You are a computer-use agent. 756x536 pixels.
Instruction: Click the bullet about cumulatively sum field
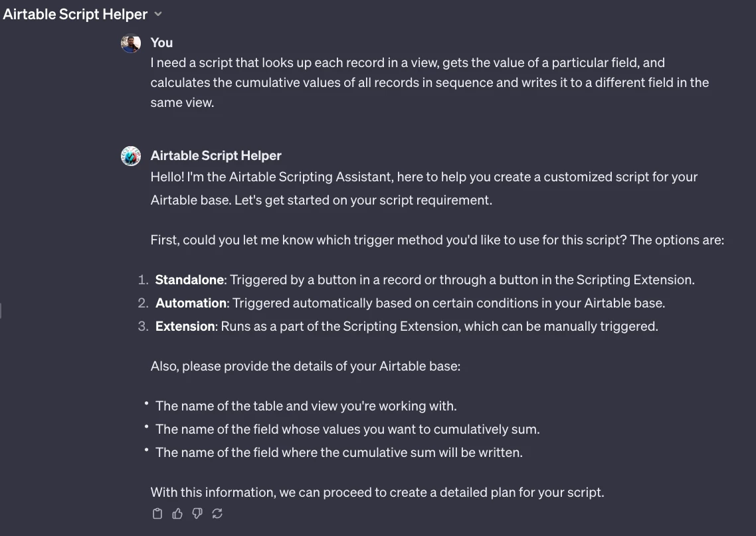tap(347, 429)
